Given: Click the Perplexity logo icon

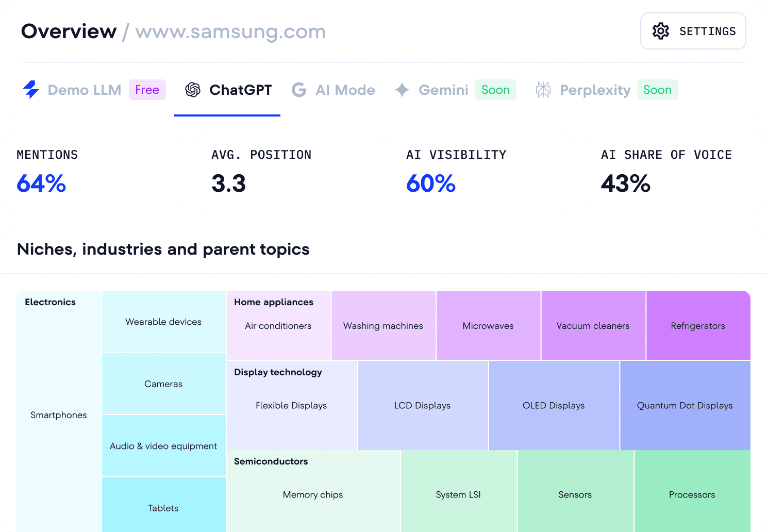Looking at the screenshot, I should point(543,90).
